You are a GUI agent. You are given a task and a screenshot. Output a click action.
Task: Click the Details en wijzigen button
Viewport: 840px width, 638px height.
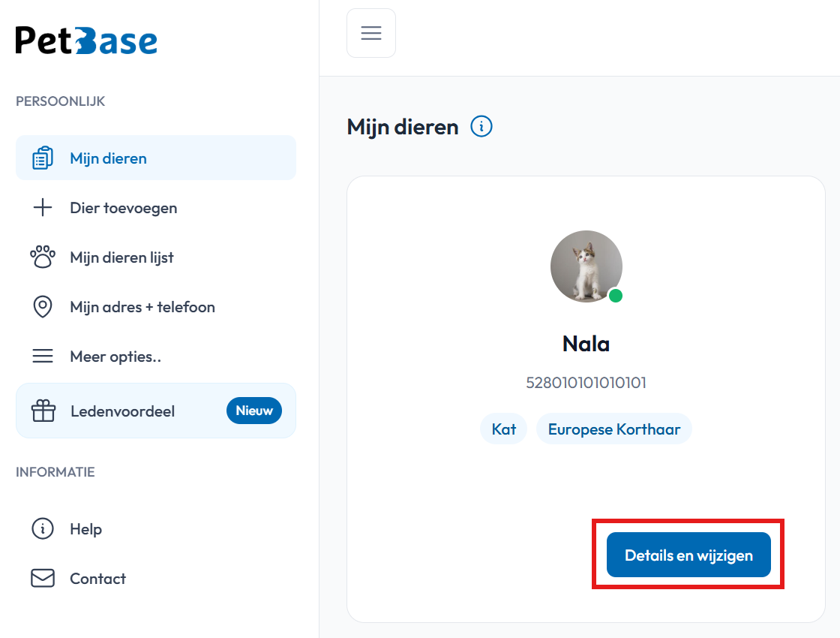click(x=688, y=555)
